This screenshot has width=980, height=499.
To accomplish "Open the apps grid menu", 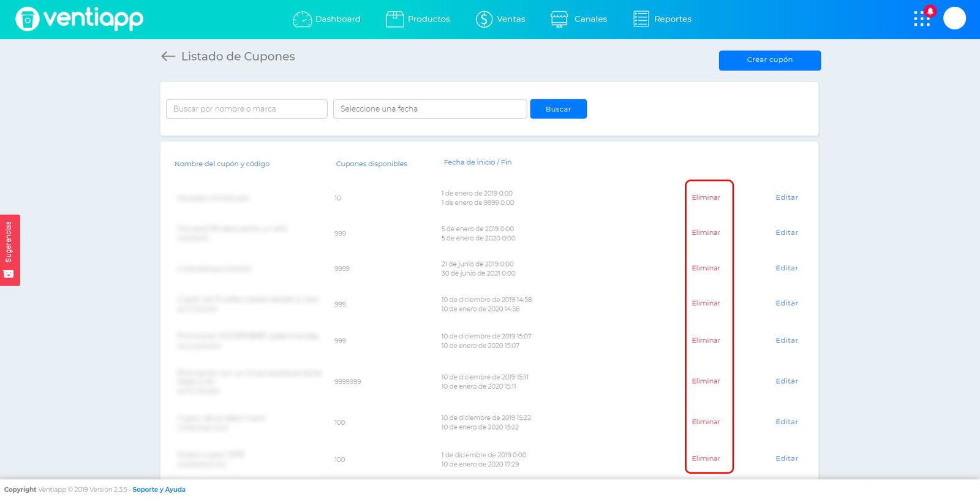I will (921, 19).
